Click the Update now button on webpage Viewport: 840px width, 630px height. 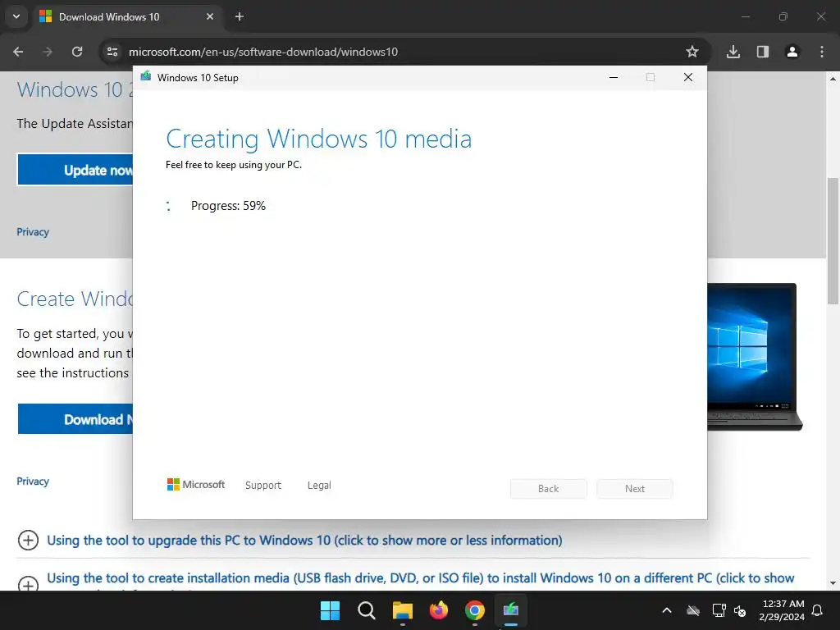(75, 170)
